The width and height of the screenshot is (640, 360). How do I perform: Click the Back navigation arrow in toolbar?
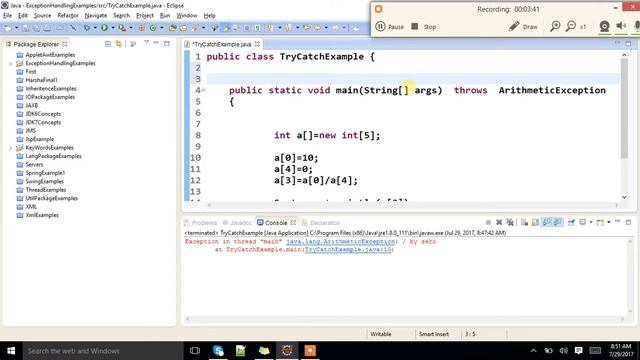click(317, 28)
